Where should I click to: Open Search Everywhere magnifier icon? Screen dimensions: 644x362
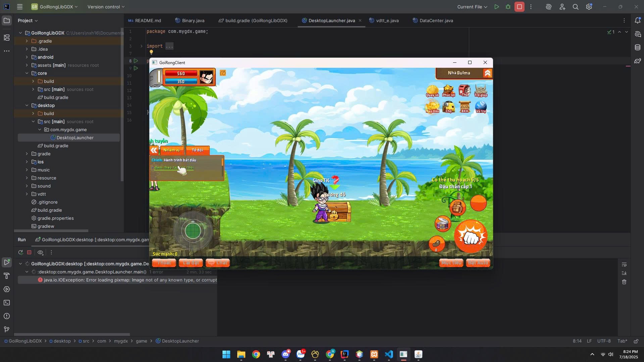[575, 7]
